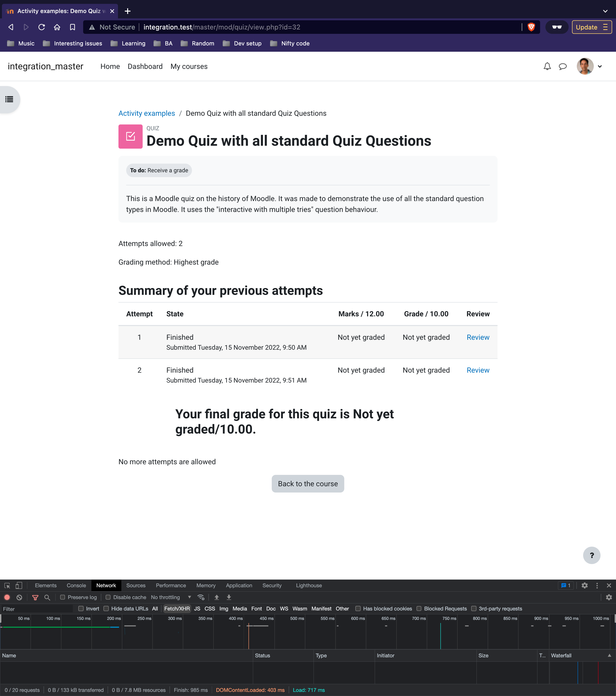Switch to the Sources tab

(136, 585)
